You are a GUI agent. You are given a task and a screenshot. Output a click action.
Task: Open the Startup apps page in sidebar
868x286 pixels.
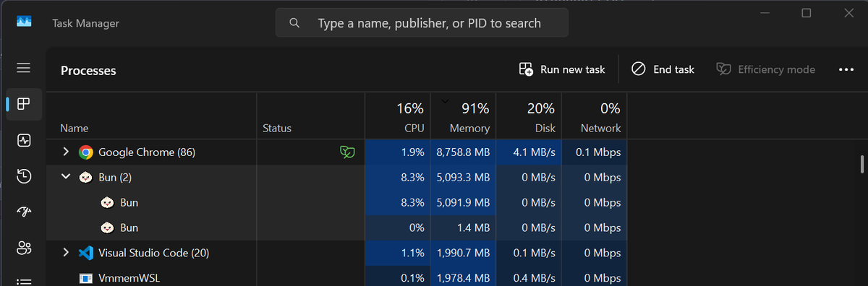coord(23,212)
